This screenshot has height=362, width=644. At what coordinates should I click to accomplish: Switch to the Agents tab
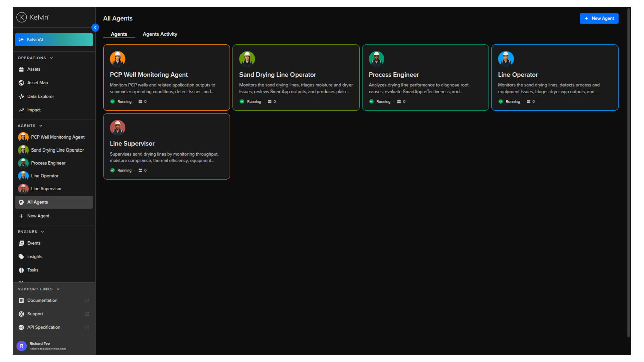(119, 34)
